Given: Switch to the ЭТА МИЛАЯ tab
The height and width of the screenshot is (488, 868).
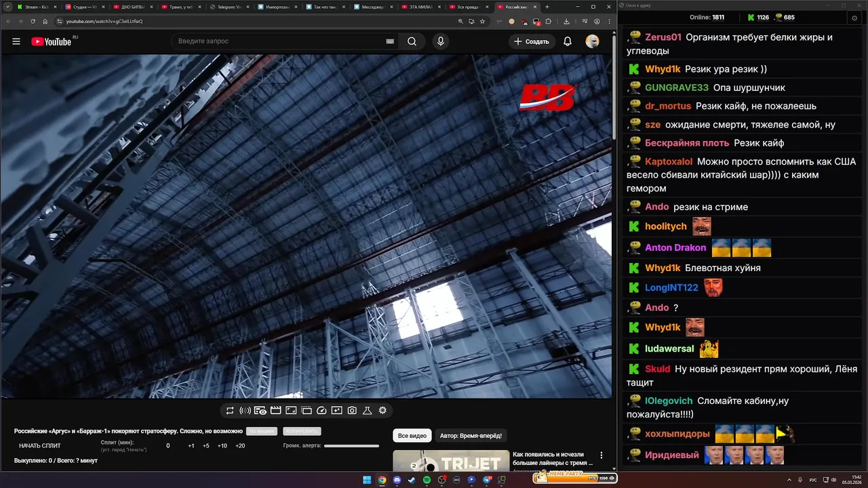Looking at the screenshot, I should [422, 7].
